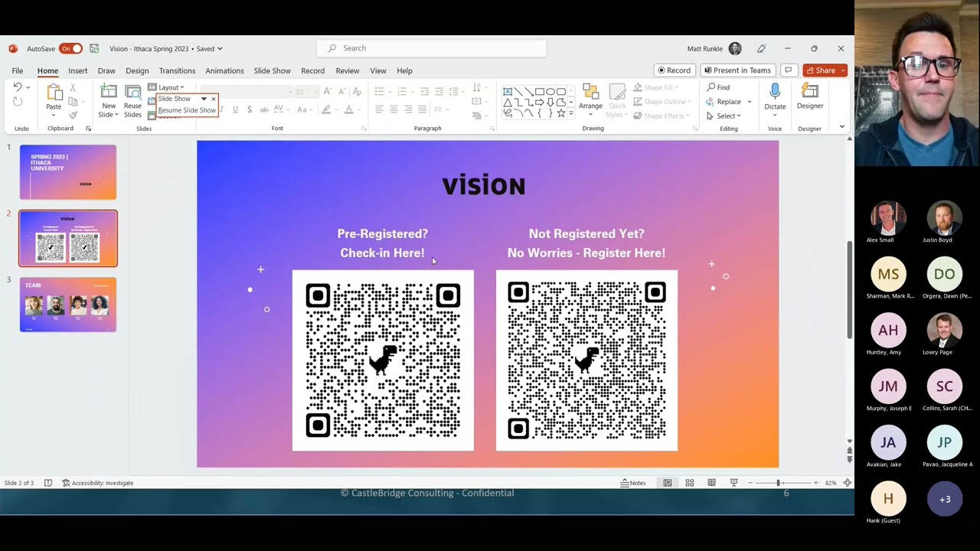Click the bullets list icon
Viewport: 980px width, 551px height.
[379, 91]
